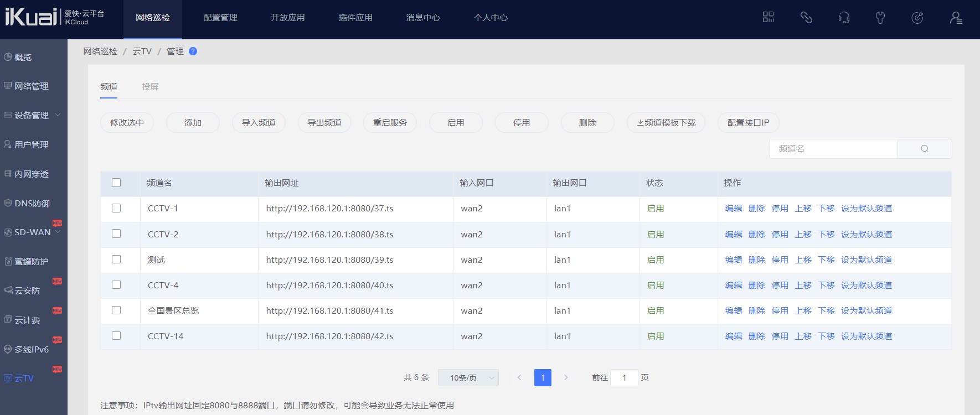This screenshot has height=415, width=980.
Task: Check the CCTV-2 row checkbox
Action: (x=116, y=234)
